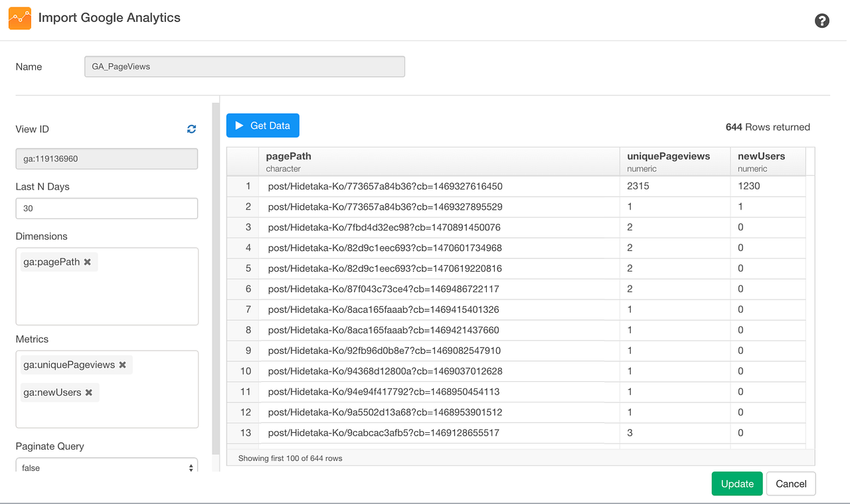This screenshot has height=504, width=850.
Task: Click the Update button
Action: pyautogui.click(x=736, y=483)
